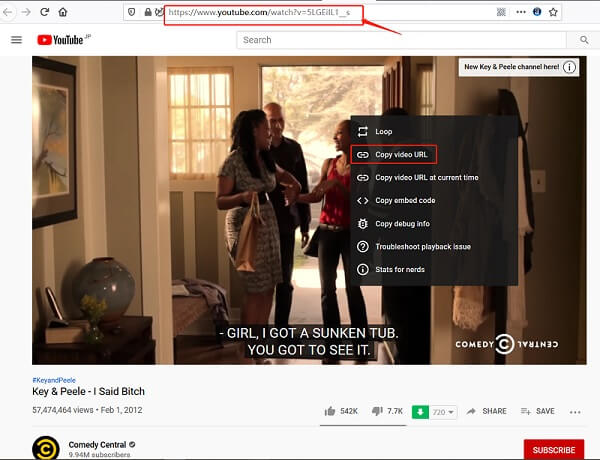
Task: Bookmark this page with the star icon
Action: click(x=553, y=12)
